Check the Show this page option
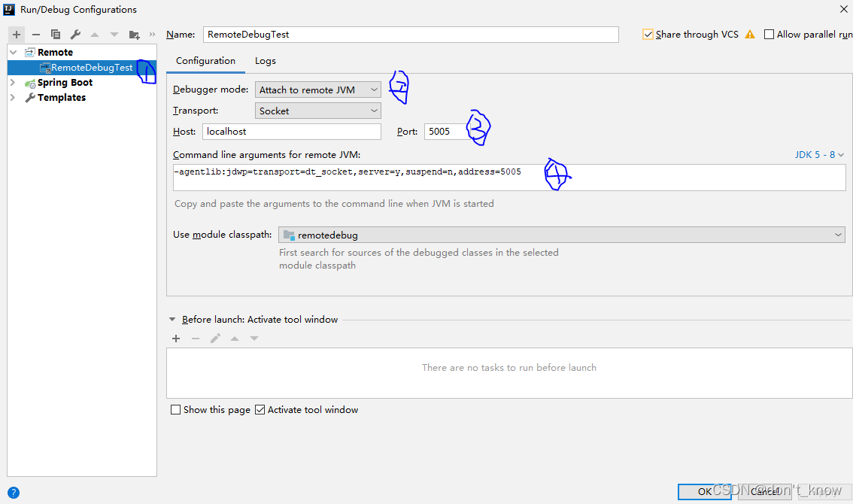This screenshot has height=504, width=853. pyautogui.click(x=176, y=410)
